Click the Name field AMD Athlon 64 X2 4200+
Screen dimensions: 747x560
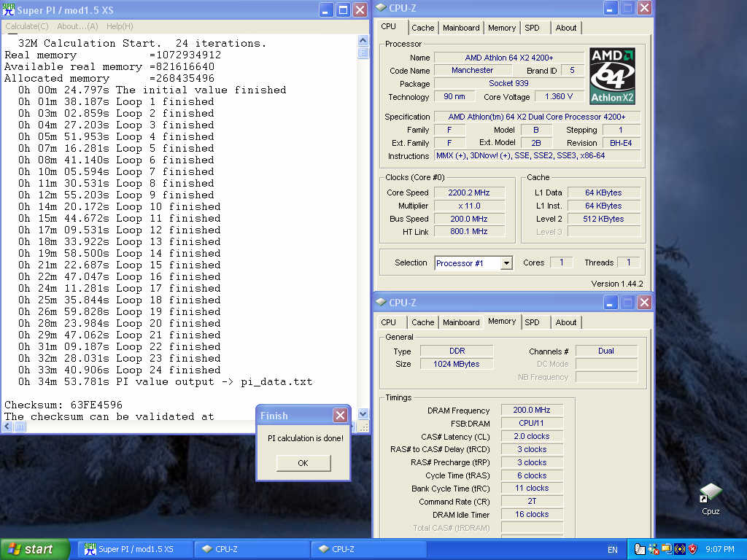pos(508,58)
